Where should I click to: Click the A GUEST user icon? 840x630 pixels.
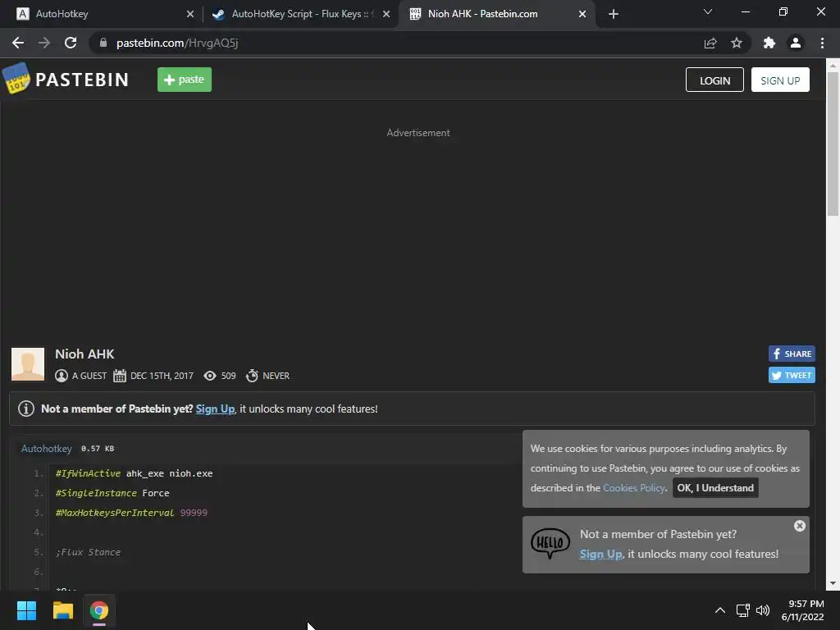(x=62, y=376)
